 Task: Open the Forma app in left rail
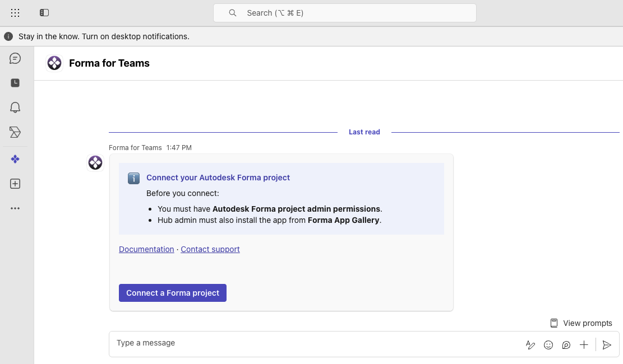click(x=15, y=159)
